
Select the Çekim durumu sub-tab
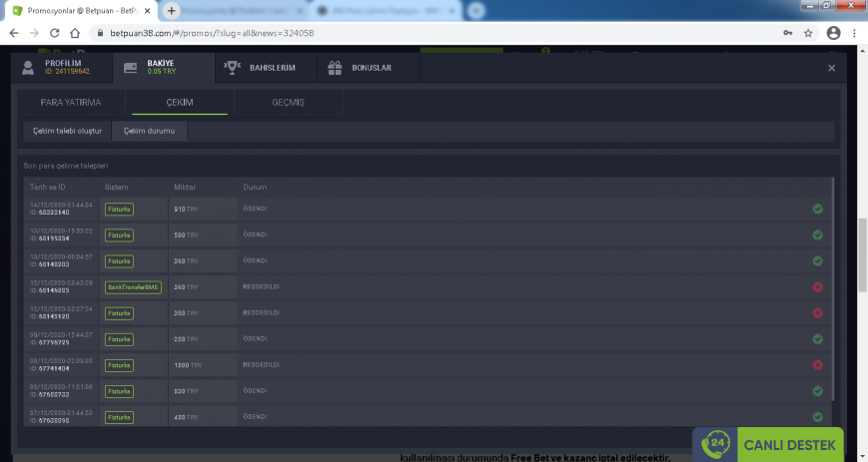[x=149, y=131]
